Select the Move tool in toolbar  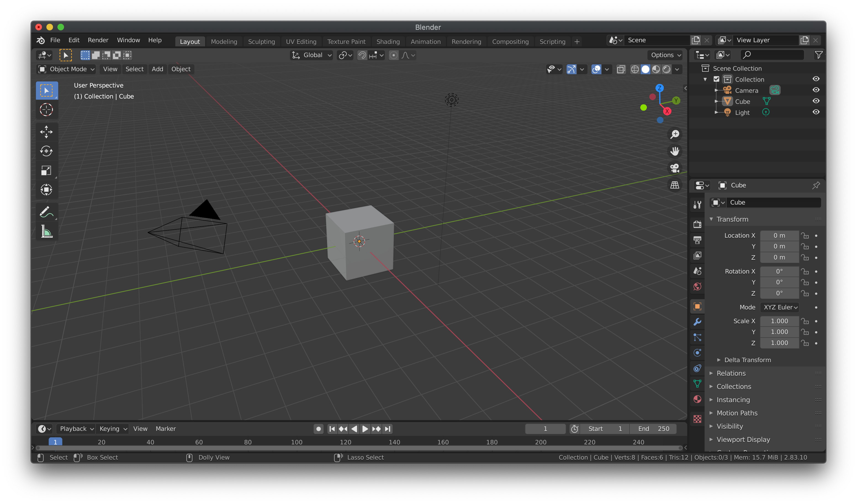tap(46, 132)
